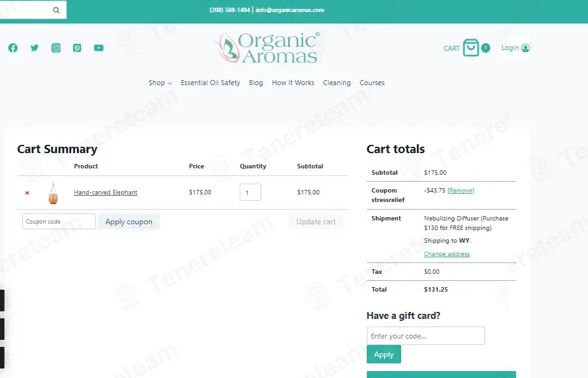Apply the gift card code
Viewport: 588px width, 378px height.
pos(383,354)
